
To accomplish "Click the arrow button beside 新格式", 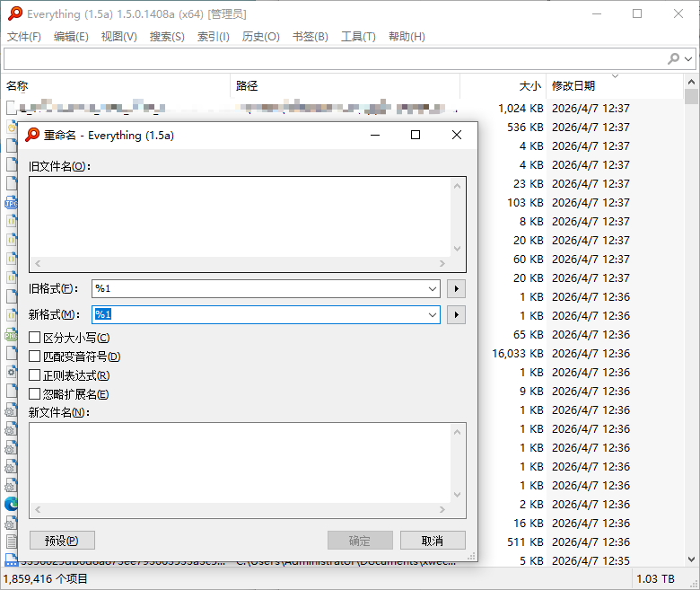I will point(456,314).
